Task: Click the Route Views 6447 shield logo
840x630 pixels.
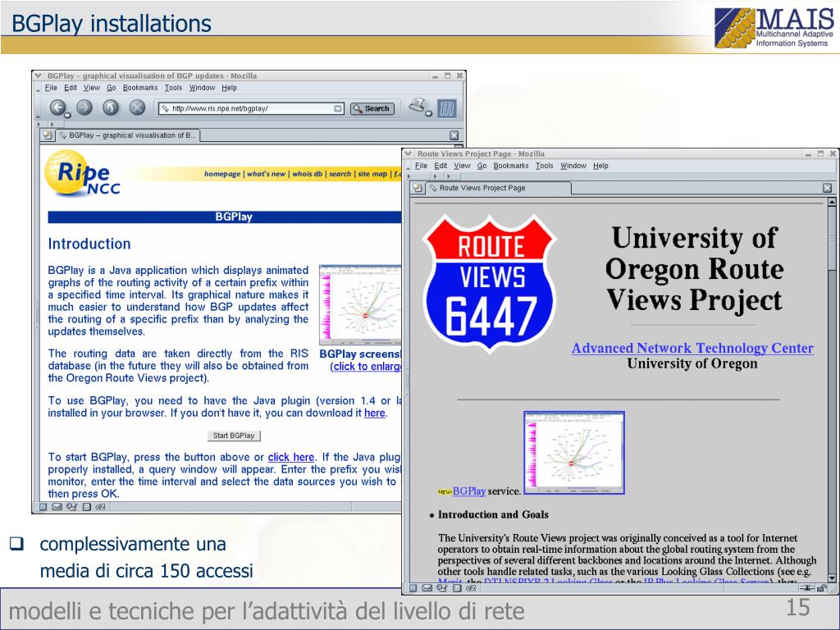Action: [491, 283]
